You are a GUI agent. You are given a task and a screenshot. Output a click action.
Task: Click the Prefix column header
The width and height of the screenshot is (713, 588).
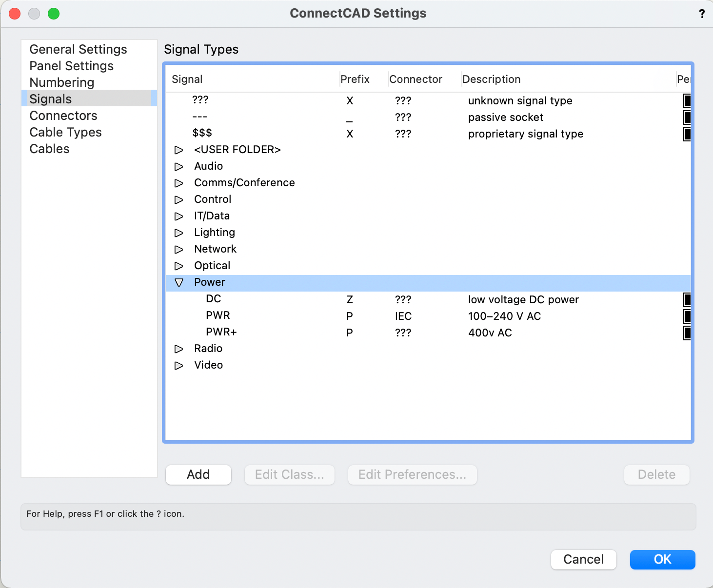point(356,79)
